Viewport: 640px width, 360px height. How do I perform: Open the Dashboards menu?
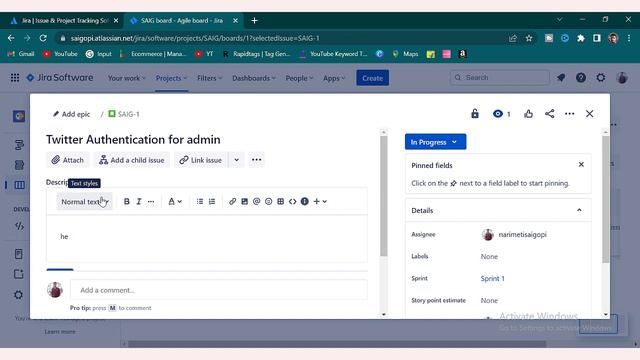[253, 78]
